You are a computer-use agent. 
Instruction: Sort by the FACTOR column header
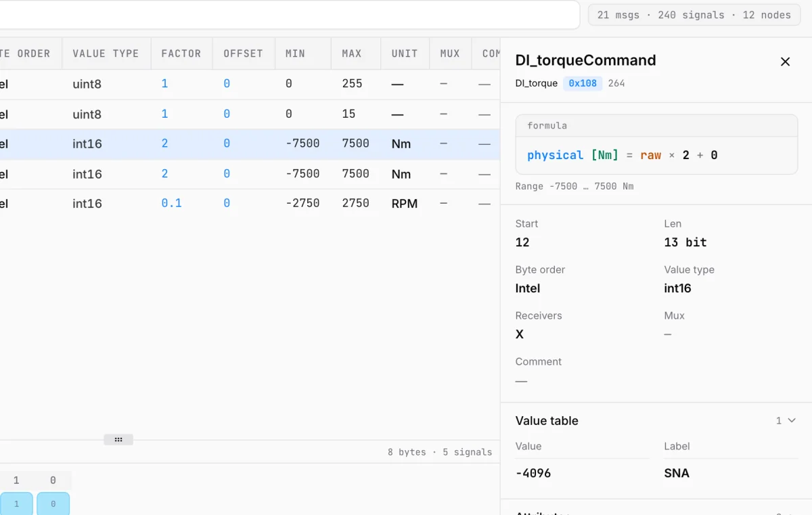(181, 53)
